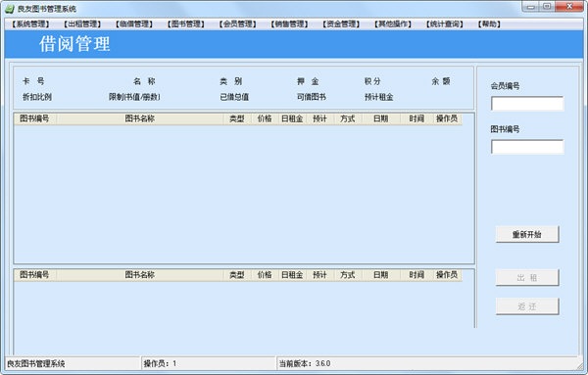Screen dimensions: 588x375
Task: Open the 帮助 menu
Action: (x=489, y=24)
